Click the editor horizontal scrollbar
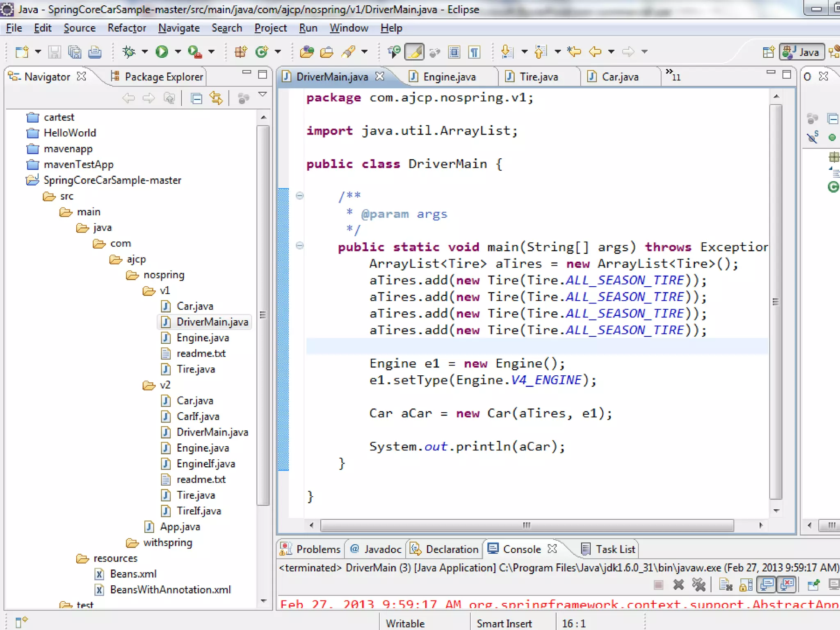Viewport: 840px width, 630px height. [x=526, y=525]
